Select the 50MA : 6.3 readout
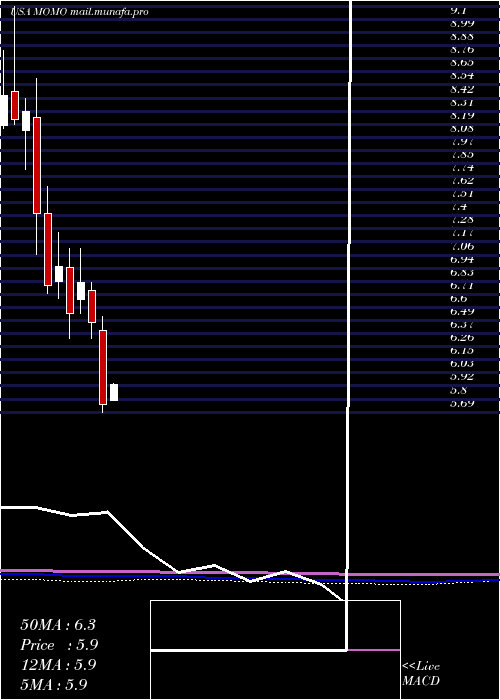This screenshot has height=700, width=500. tap(58, 625)
